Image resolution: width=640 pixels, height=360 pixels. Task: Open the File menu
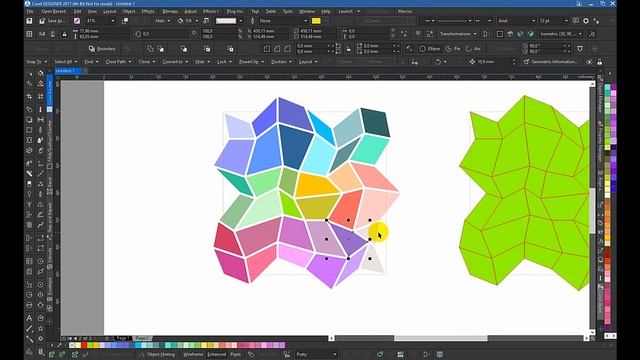click(x=30, y=11)
